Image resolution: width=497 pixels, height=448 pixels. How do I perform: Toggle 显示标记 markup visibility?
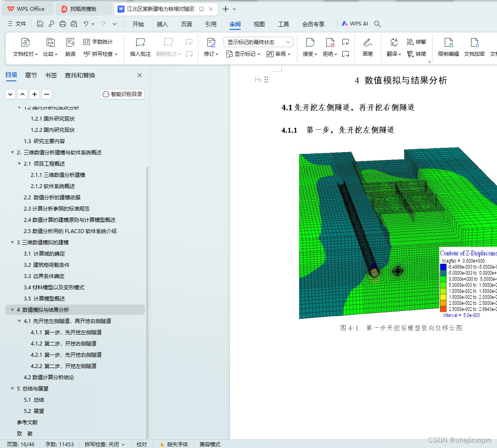coord(243,54)
